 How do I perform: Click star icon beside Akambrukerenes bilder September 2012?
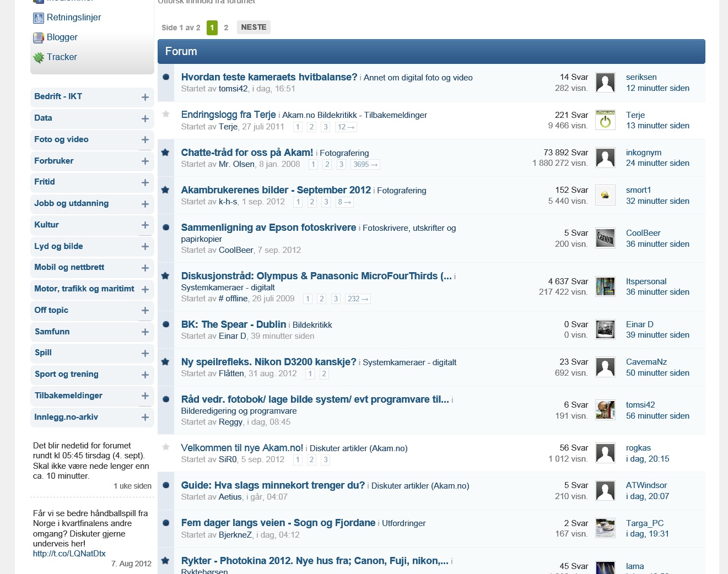coord(165,189)
